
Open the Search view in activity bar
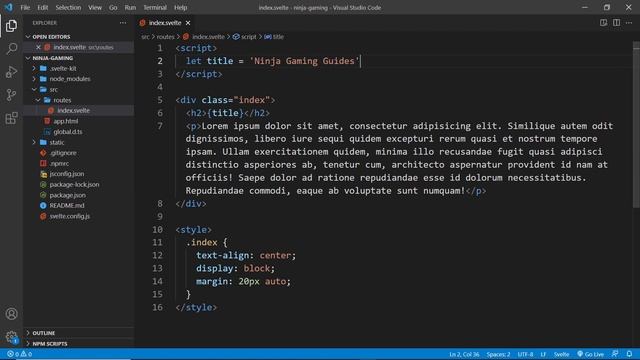(x=11, y=49)
